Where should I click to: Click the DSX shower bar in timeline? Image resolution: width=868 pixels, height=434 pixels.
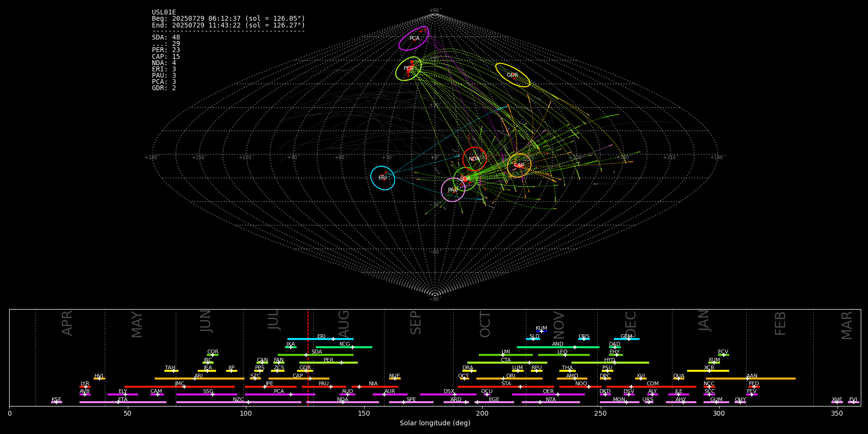tap(448, 394)
